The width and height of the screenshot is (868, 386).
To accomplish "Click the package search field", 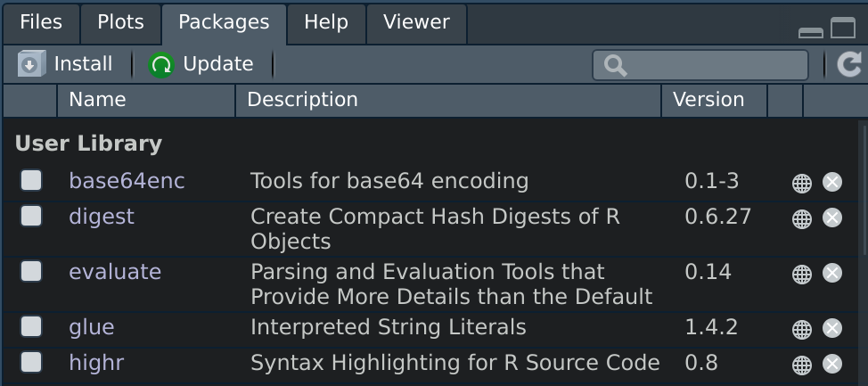I will [x=708, y=65].
